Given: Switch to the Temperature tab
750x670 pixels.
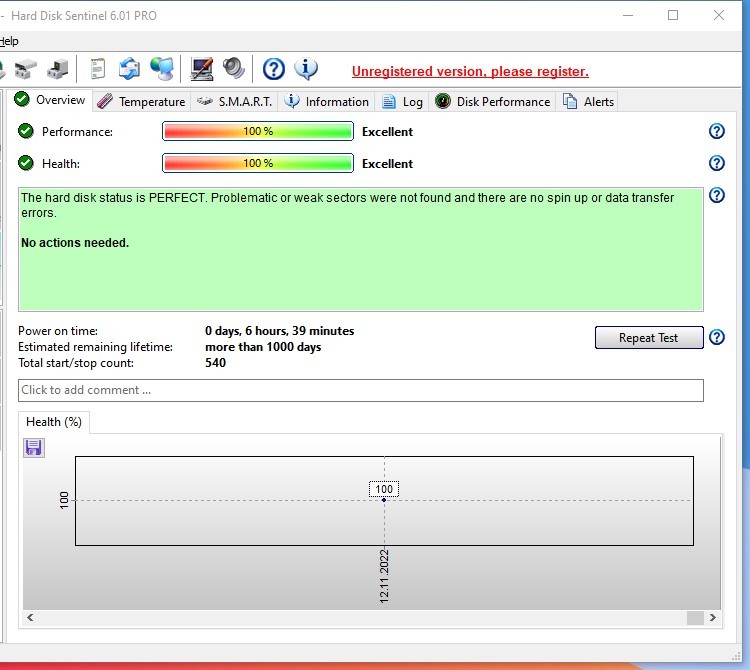Looking at the screenshot, I should coord(141,101).
